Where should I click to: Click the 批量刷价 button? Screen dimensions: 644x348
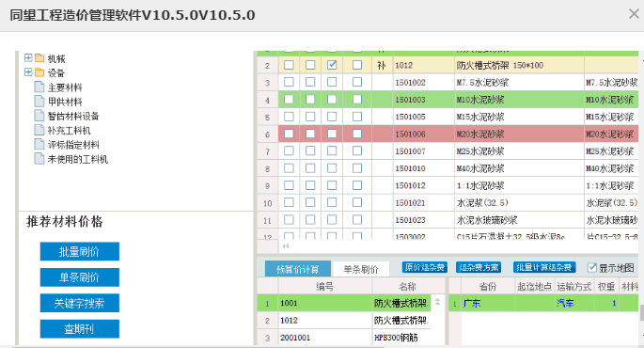click(80, 251)
